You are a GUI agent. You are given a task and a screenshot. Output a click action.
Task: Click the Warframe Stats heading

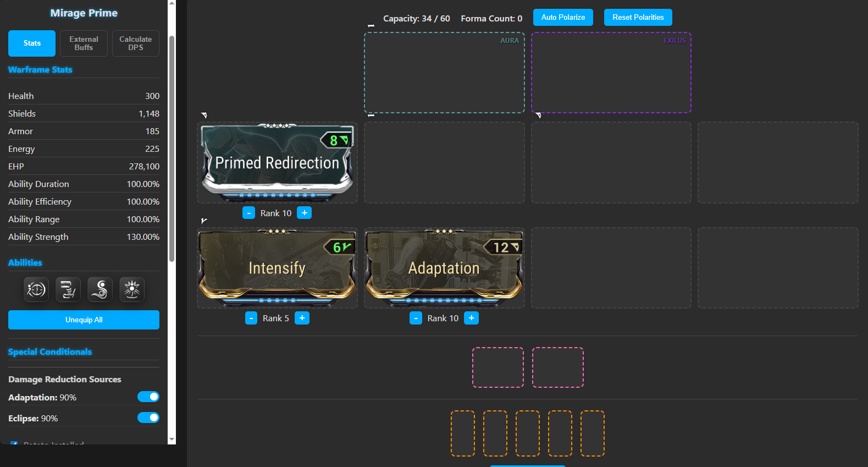40,70
